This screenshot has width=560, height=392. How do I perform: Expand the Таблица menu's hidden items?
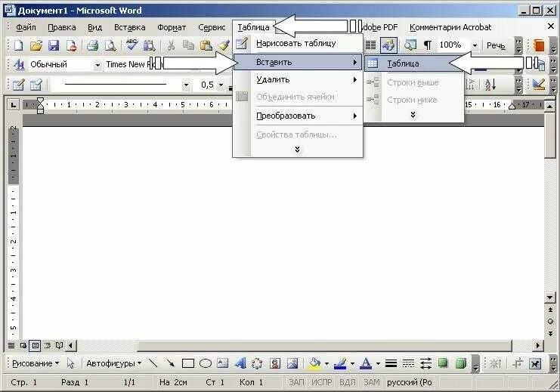tap(297, 150)
